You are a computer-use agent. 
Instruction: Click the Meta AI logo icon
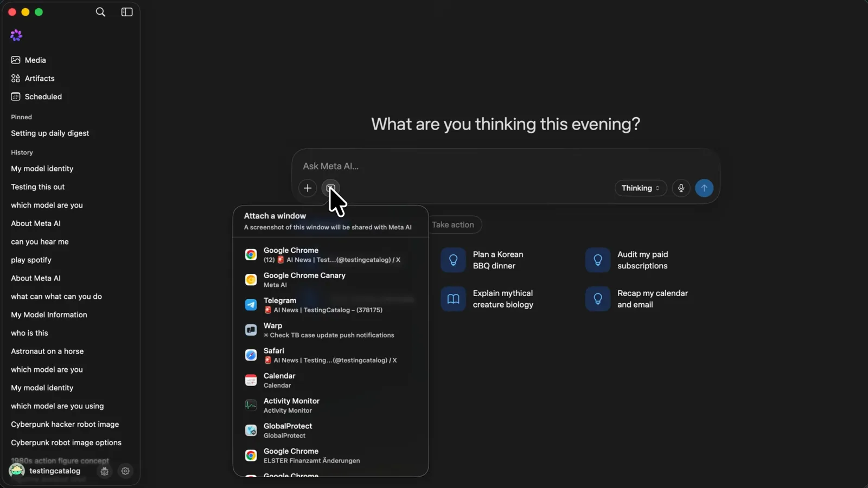[x=16, y=35]
